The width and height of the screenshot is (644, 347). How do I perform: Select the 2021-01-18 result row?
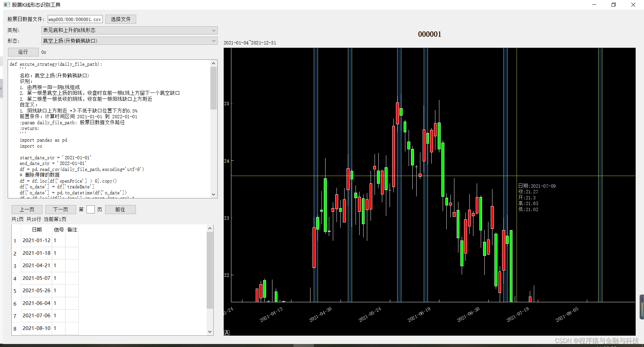(45, 253)
